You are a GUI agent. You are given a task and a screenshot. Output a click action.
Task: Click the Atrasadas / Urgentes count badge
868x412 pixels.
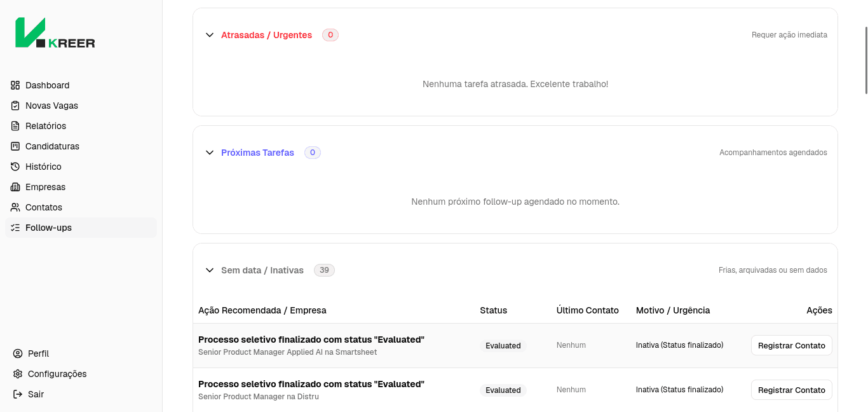click(x=330, y=35)
